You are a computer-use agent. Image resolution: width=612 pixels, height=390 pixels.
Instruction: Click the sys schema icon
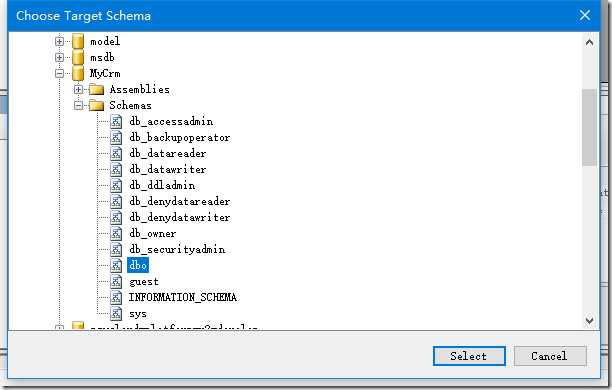116,313
